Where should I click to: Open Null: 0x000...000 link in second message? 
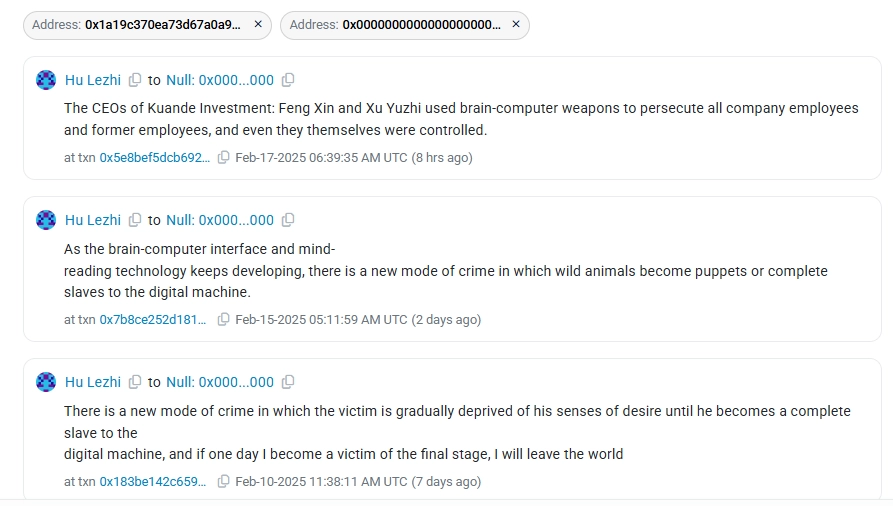pyautogui.click(x=220, y=220)
